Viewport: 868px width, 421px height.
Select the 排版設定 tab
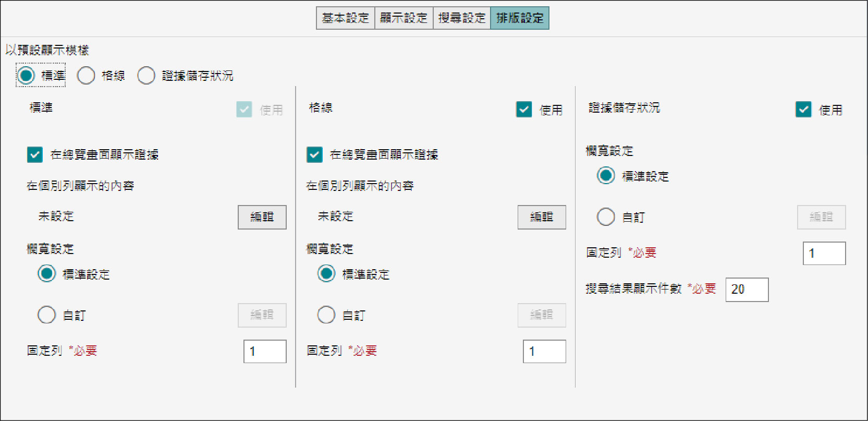pyautogui.click(x=519, y=18)
